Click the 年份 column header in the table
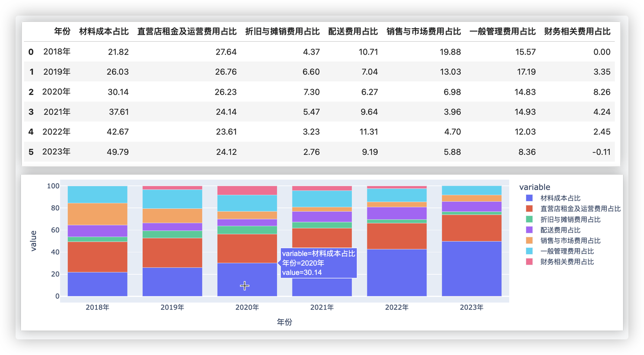Image resolution: width=644 pixels, height=355 pixels. tap(62, 31)
